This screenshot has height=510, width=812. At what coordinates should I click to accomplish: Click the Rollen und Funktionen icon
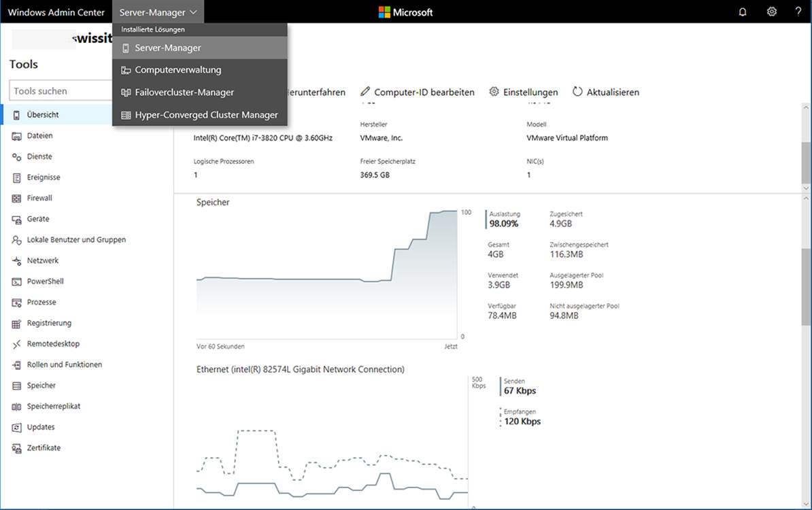[x=16, y=365]
